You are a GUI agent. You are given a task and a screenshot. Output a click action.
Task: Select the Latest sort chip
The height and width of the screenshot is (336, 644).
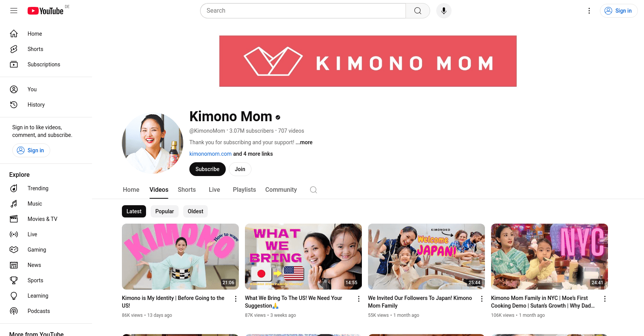point(134,211)
